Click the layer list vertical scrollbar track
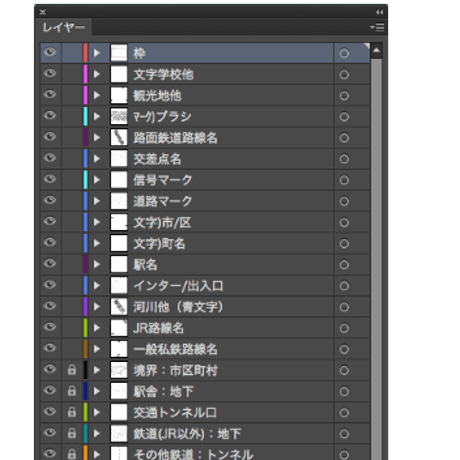Image resolution: width=460 pixels, height=460 pixels. (x=376, y=259)
